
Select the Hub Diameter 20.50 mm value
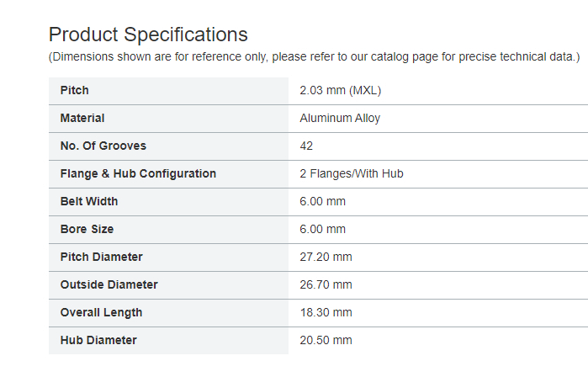pos(326,340)
